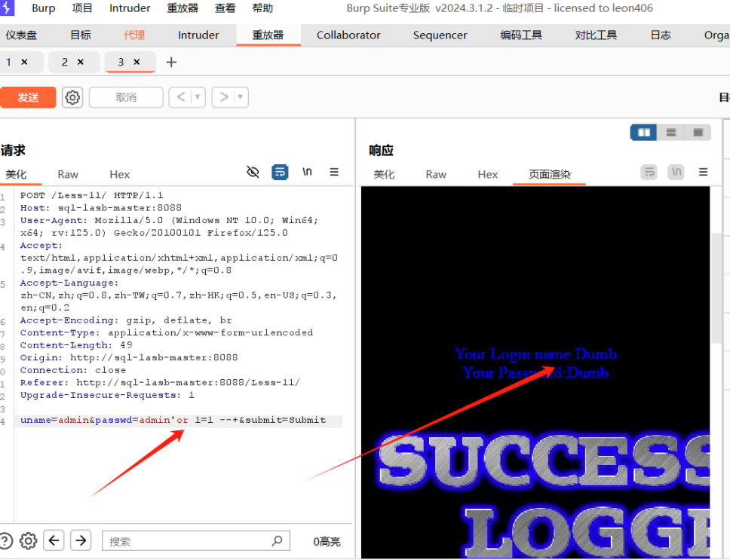Image resolution: width=730 pixels, height=560 pixels.
Task: Select request Hex view tab
Action: (120, 174)
